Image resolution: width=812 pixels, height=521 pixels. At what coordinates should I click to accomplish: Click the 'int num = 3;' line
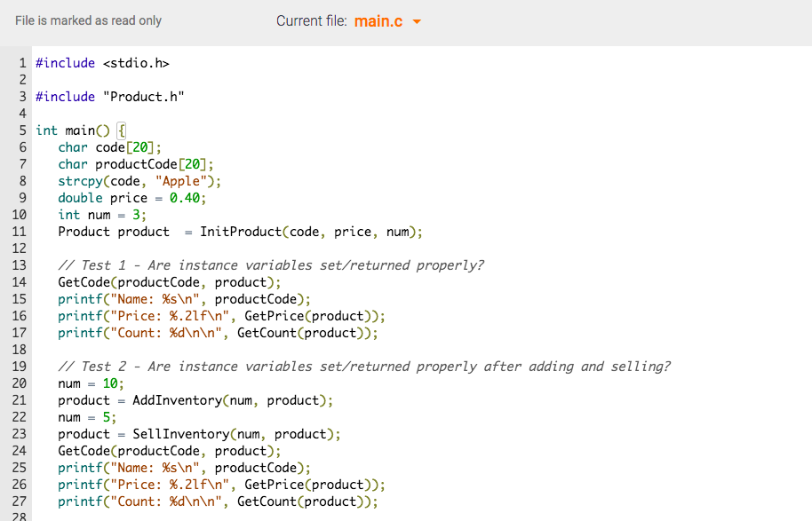pos(102,215)
